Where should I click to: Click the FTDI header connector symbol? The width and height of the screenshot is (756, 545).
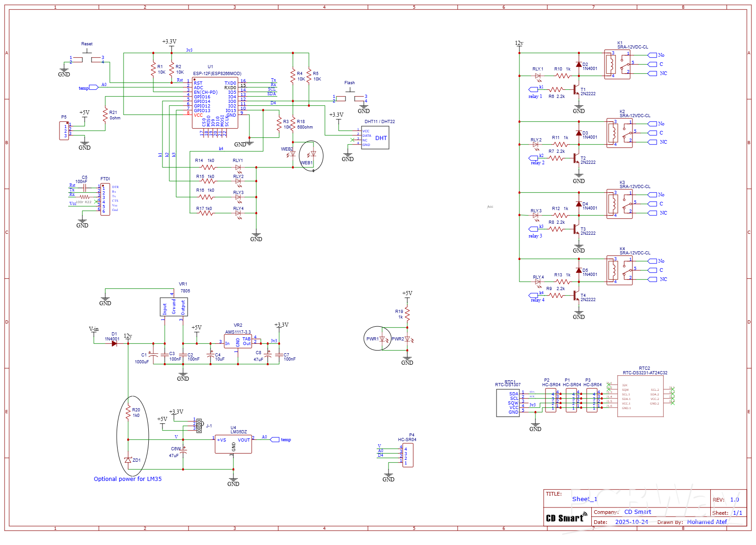click(104, 199)
